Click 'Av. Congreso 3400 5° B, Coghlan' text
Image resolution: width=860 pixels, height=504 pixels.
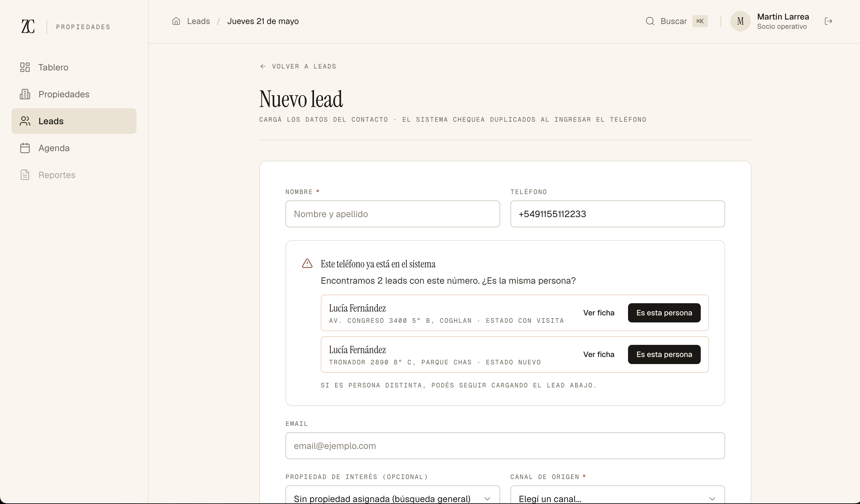(400, 321)
